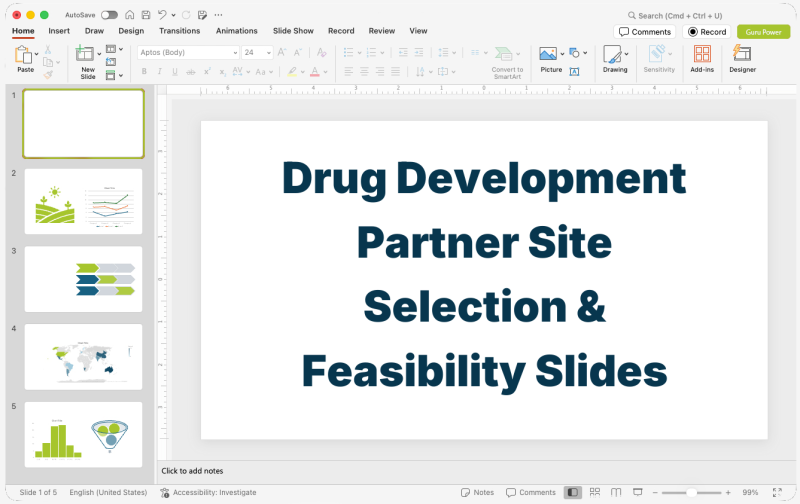Image resolution: width=800 pixels, height=504 pixels.
Task: Click the Record button at top right
Action: (x=707, y=32)
